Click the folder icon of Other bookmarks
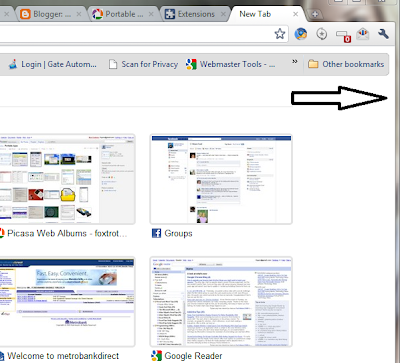The image size is (400, 363). (x=313, y=64)
